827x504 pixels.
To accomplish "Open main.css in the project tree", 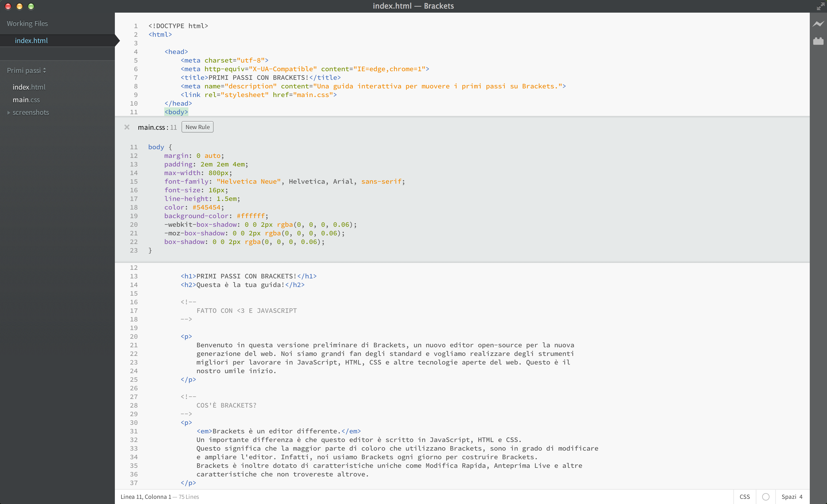I will [x=26, y=100].
